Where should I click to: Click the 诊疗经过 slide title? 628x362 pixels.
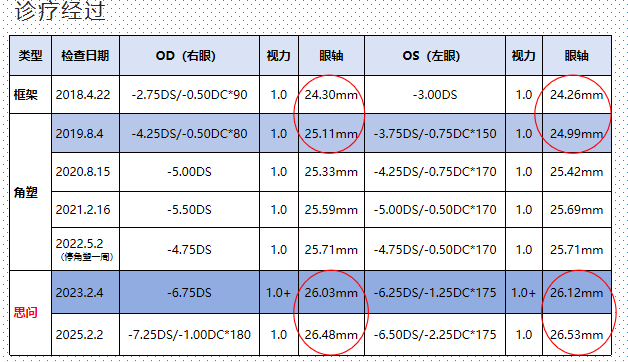(60, 10)
